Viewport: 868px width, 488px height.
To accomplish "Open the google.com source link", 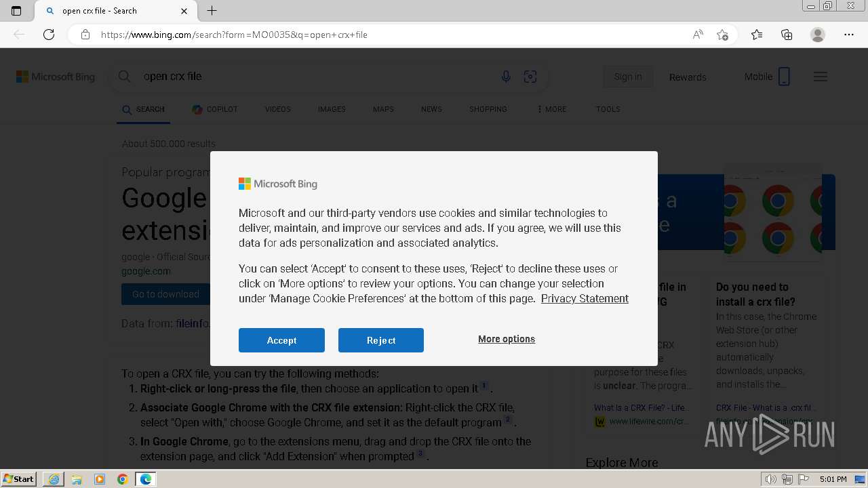I will [146, 271].
